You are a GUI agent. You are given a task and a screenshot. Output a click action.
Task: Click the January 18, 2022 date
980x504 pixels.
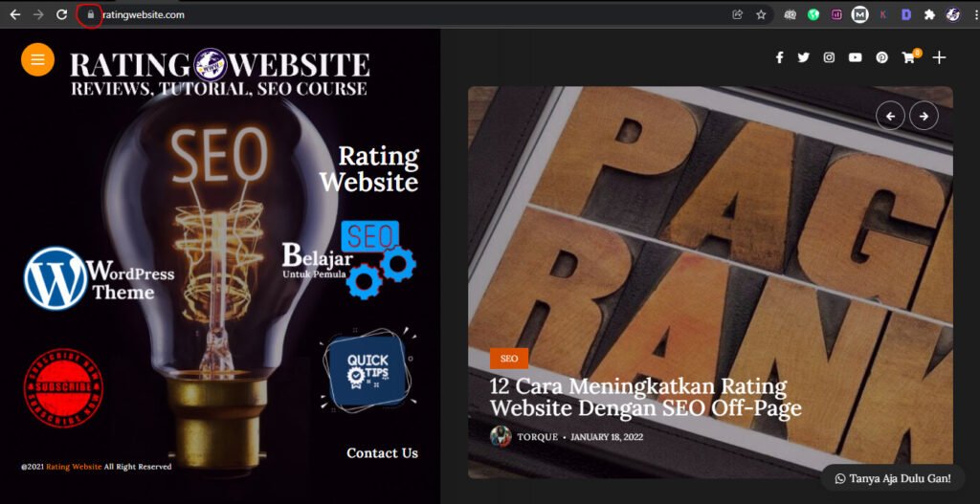[x=606, y=437]
